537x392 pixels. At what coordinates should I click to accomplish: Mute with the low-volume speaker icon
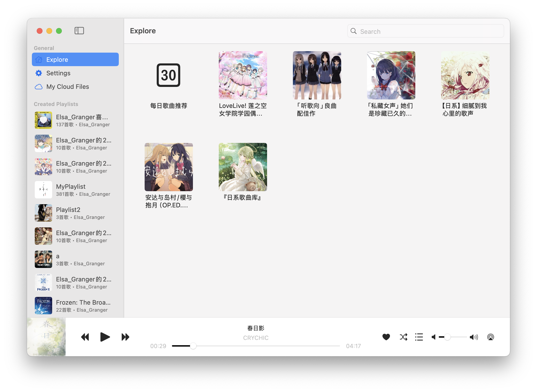[x=434, y=337]
